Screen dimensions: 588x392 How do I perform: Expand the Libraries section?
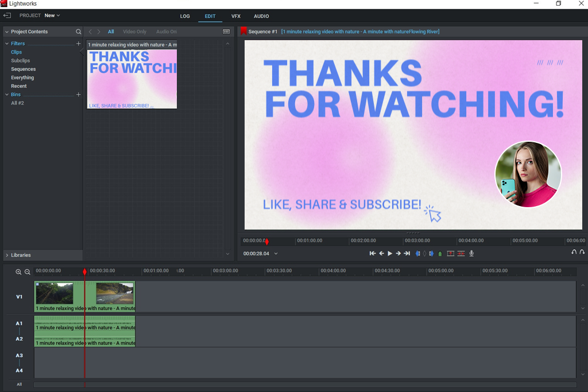7,255
